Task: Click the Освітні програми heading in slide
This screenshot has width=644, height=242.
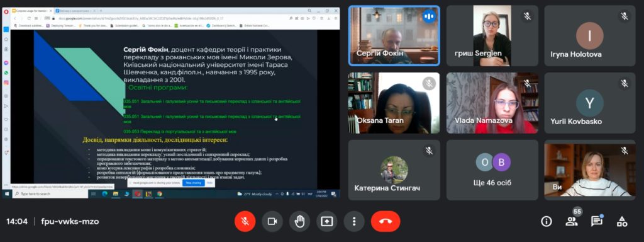Action: pyautogui.click(x=158, y=87)
